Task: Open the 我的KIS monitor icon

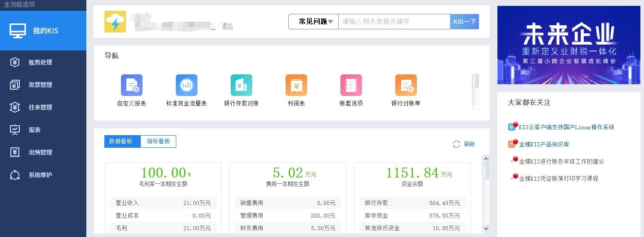Action: [x=18, y=31]
